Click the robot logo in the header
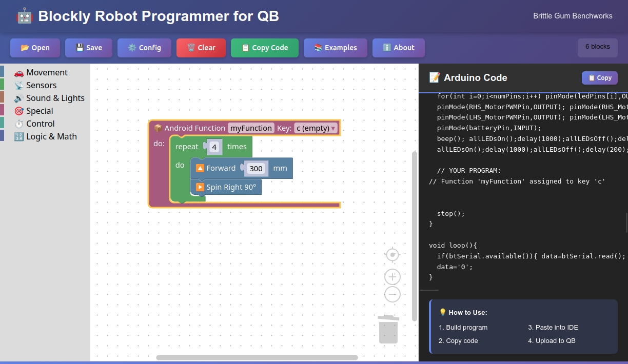This screenshot has height=364, width=628. point(24,16)
